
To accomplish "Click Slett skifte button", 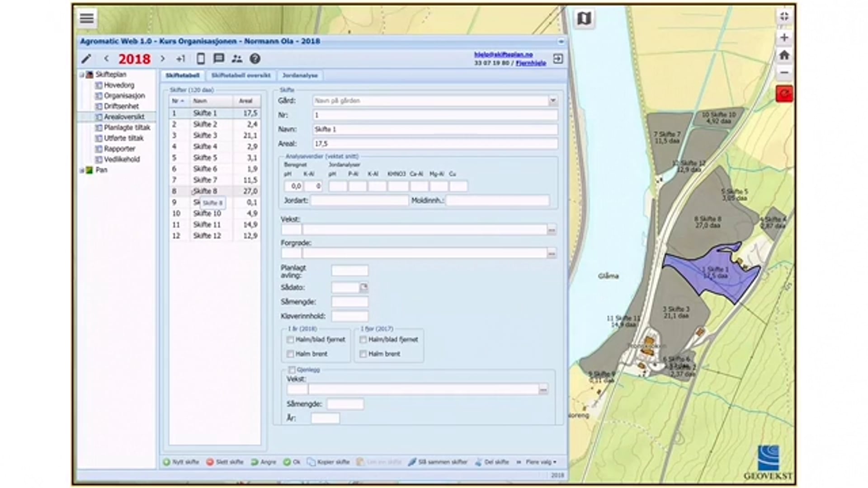I will click(225, 462).
